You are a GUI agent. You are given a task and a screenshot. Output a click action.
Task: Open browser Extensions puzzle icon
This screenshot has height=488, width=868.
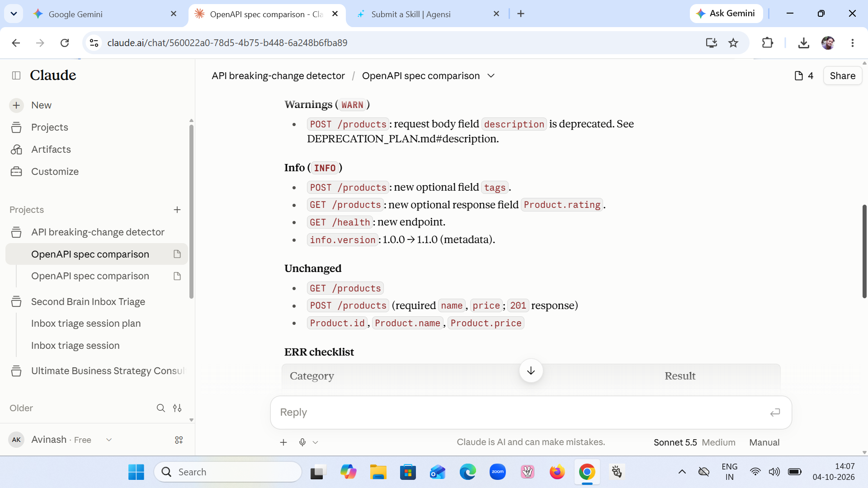pyautogui.click(x=768, y=43)
